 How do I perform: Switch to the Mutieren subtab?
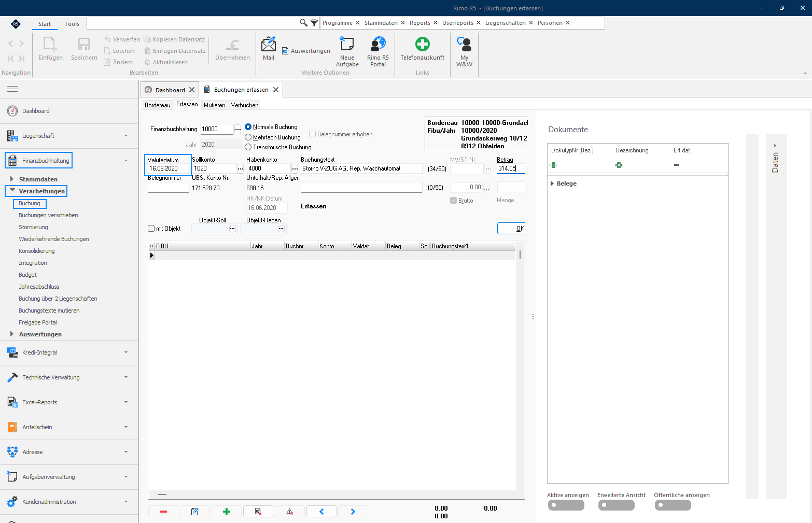pos(215,105)
